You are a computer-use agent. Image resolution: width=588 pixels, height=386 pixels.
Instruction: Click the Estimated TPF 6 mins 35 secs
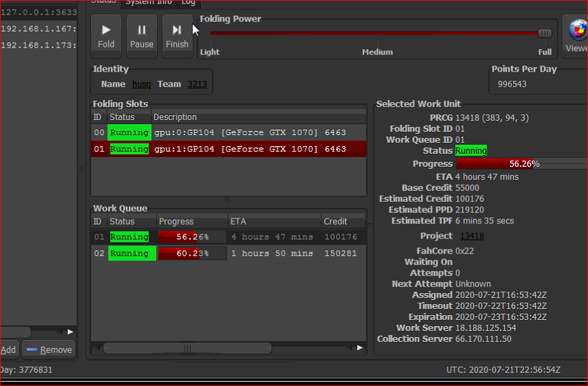click(485, 221)
